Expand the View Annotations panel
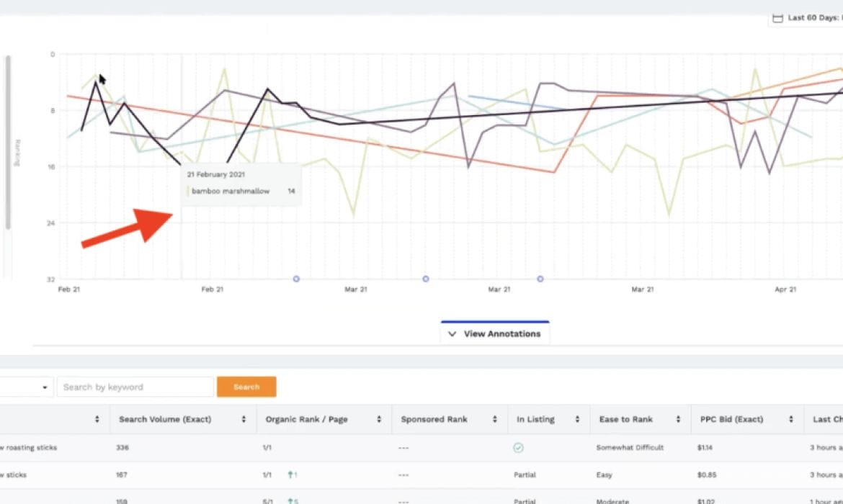The width and height of the screenshot is (843, 504). 494,333
